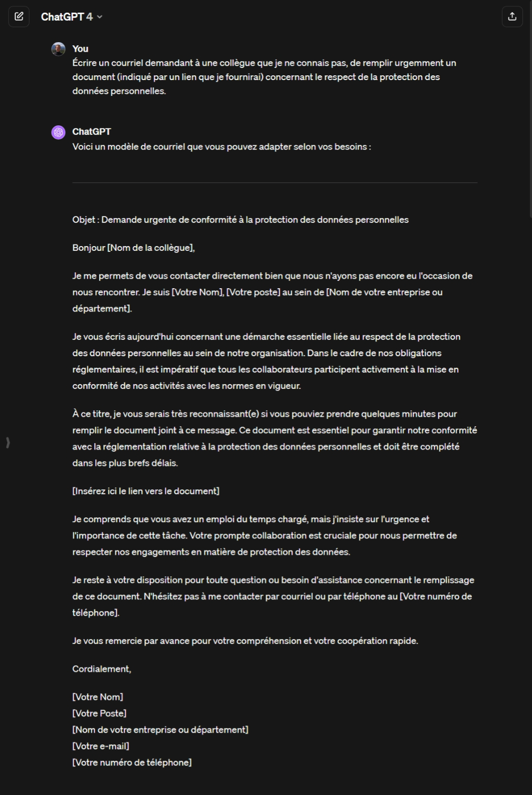Click the user prompt starting "Écrire un courriel"
Screen dimensions: 532x795
pyautogui.click(x=263, y=77)
